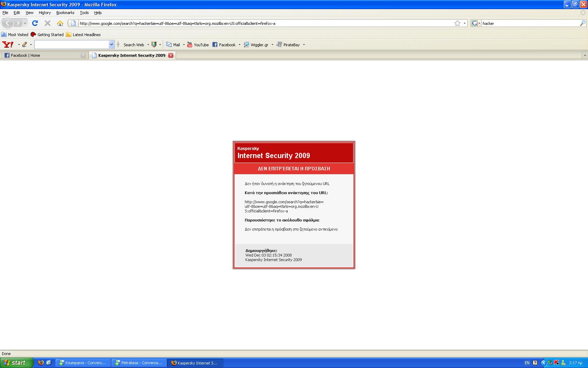
Task: Click inside the URL address field
Action: click(x=266, y=23)
